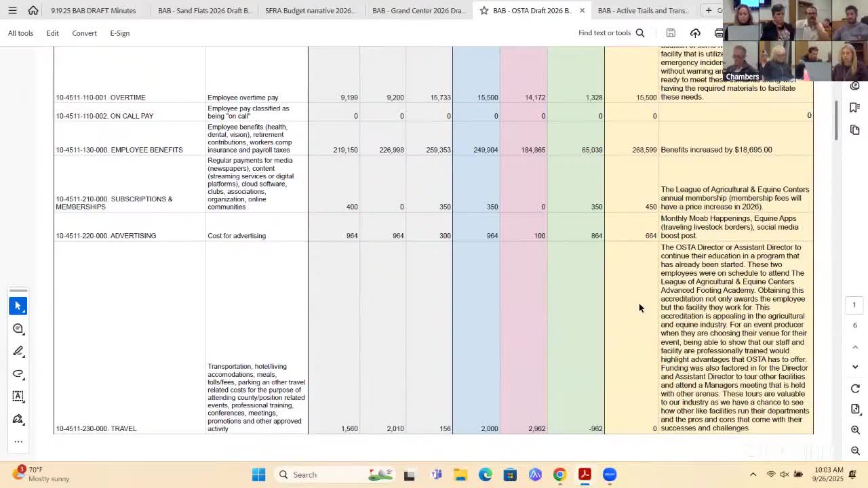Screen dimensions: 868x488
Task: Select the arrow selection tool
Action: coord(18,306)
